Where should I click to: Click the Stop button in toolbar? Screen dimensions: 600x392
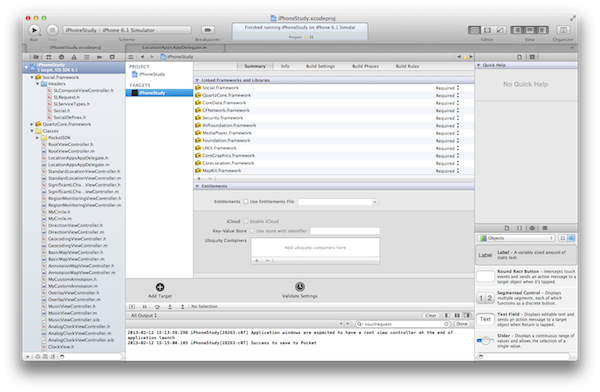pyautogui.click(x=52, y=30)
